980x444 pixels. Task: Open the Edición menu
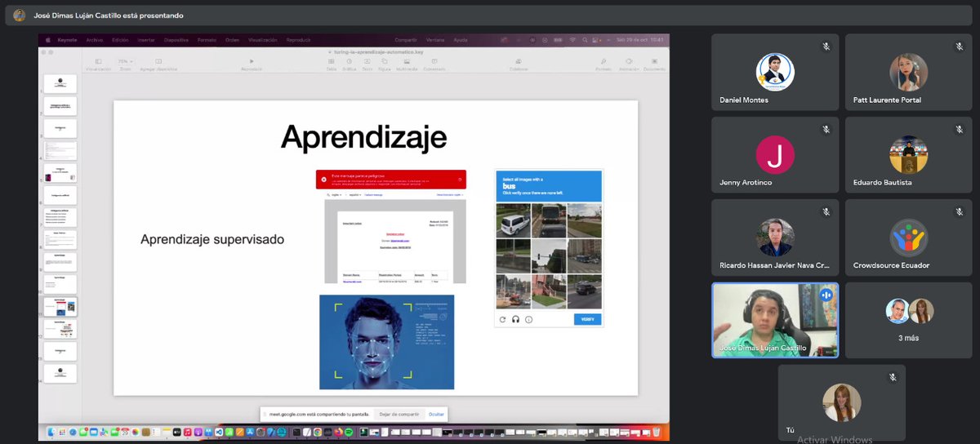(x=120, y=39)
